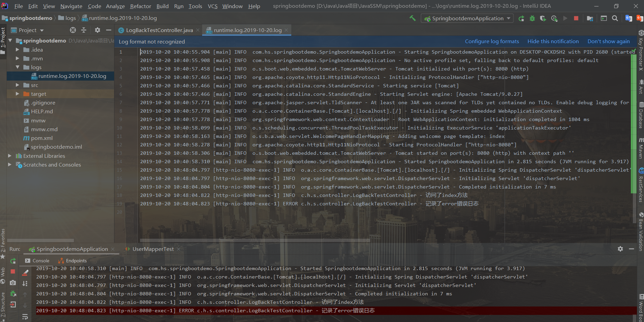The height and width of the screenshot is (322, 644).
Task: Run with Coverage from the top toolbar
Action: click(543, 19)
